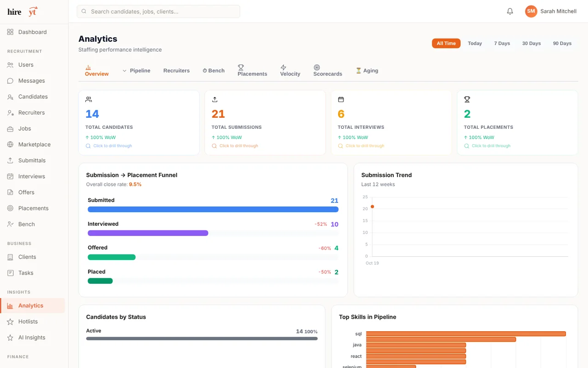The image size is (588, 368).
Task: Open the Bench analytics tab
Action: coord(214,71)
